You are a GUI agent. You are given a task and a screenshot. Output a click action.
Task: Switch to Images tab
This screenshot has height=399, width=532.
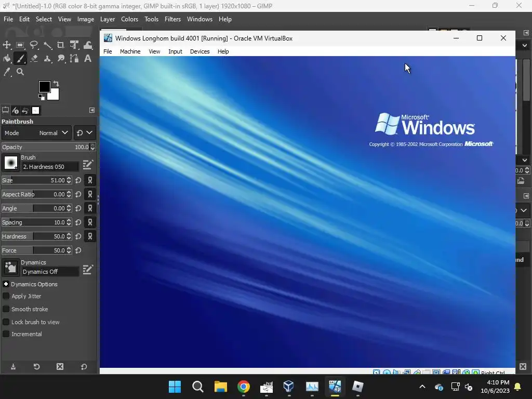coord(36,110)
